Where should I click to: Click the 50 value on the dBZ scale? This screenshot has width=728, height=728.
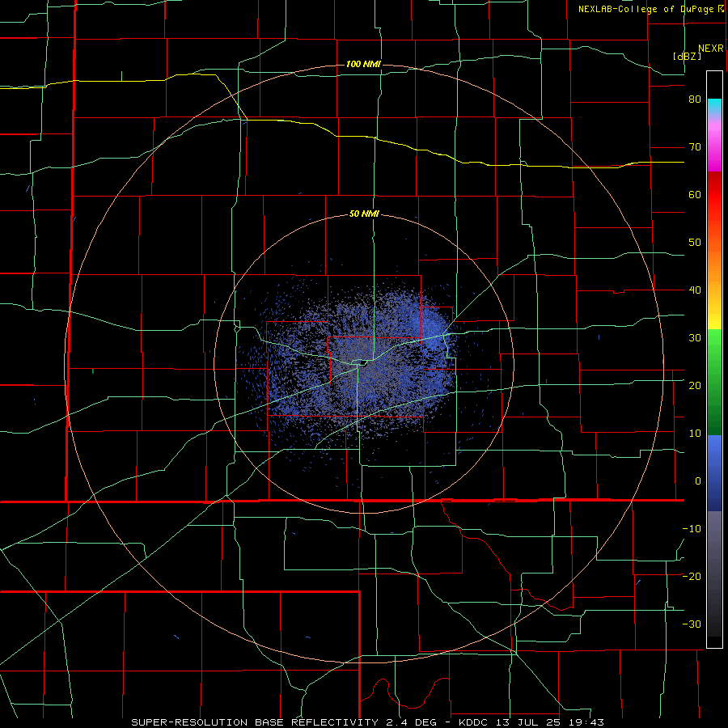[695, 243]
